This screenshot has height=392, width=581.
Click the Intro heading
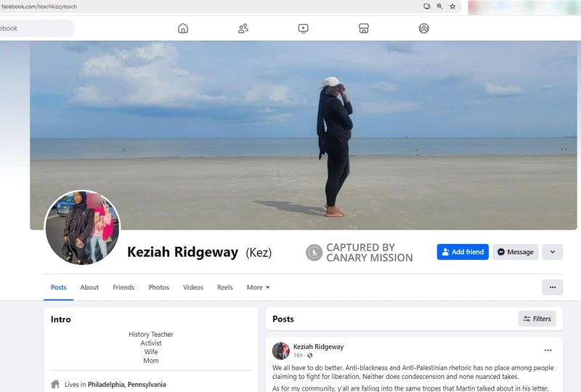click(61, 319)
